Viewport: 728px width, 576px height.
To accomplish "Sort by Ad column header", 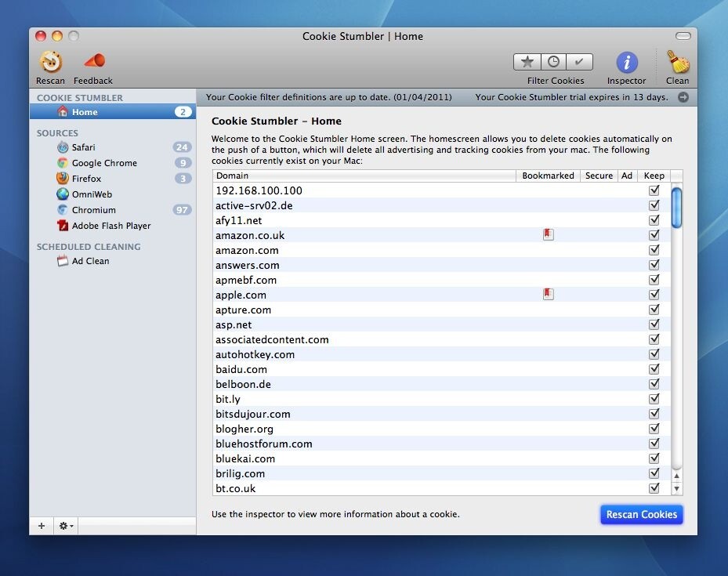I will click(x=627, y=176).
